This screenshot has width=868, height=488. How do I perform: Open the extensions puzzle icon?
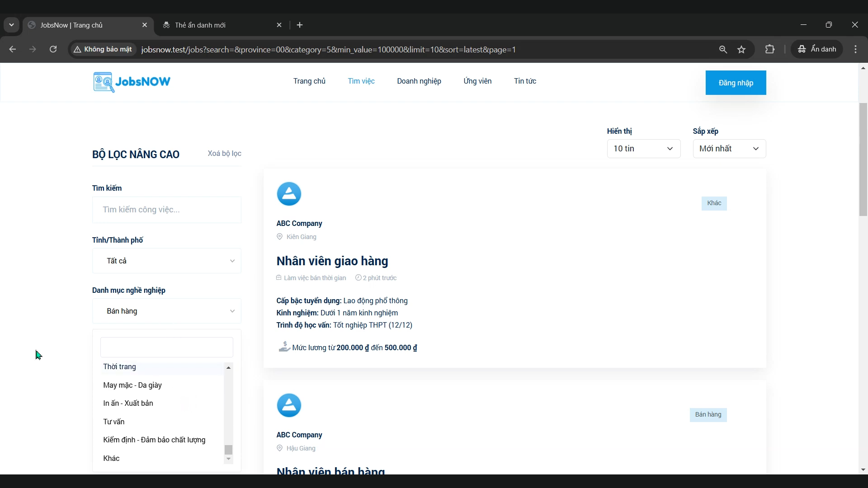pos(770,49)
